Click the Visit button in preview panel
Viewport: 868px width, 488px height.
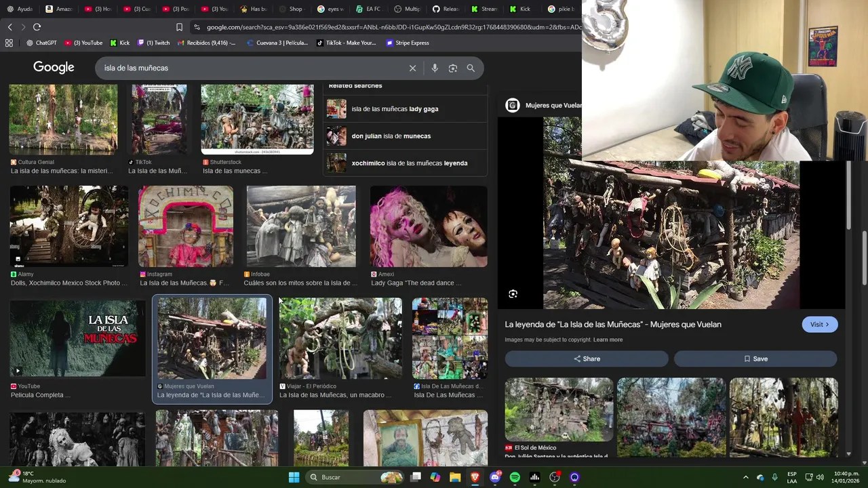pyautogui.click(x=820, y=324)
